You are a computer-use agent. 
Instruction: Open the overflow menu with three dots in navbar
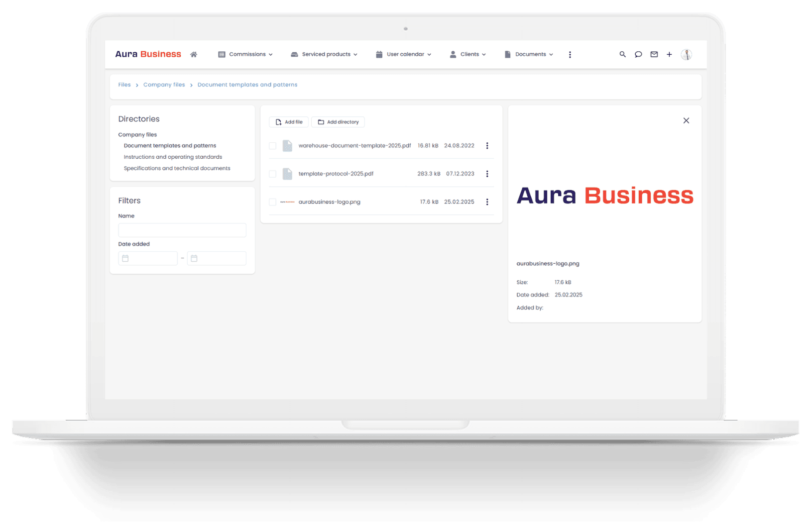pos(570,54)
